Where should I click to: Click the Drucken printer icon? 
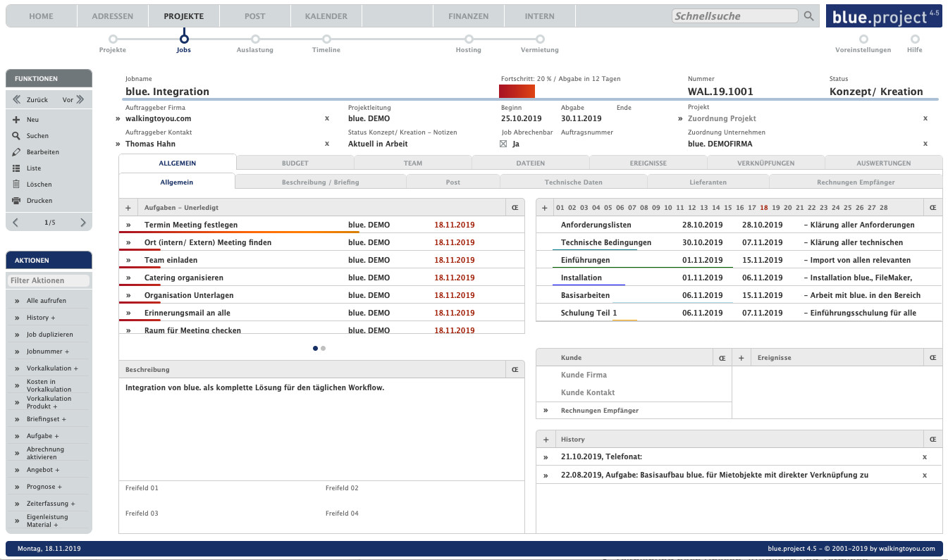point(16,201)
